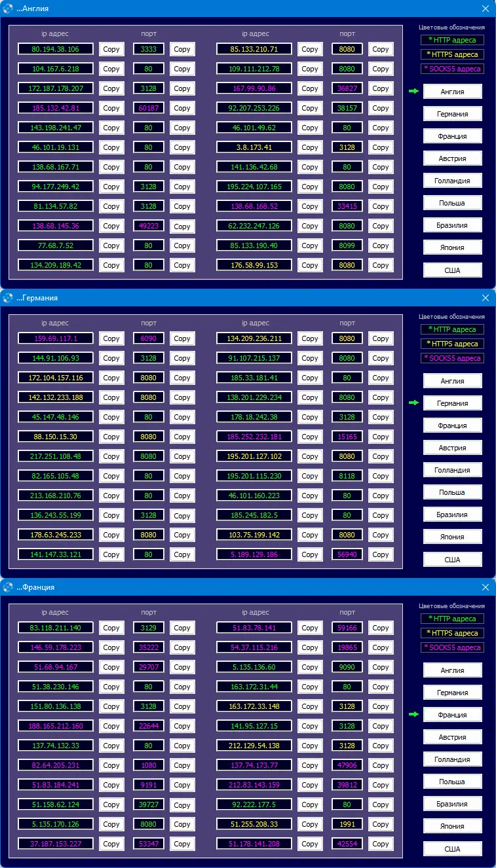Copy IP 51.83.78.141 in Франция window
The width and height of the screenshot is (496, 868).
(310, 628)
